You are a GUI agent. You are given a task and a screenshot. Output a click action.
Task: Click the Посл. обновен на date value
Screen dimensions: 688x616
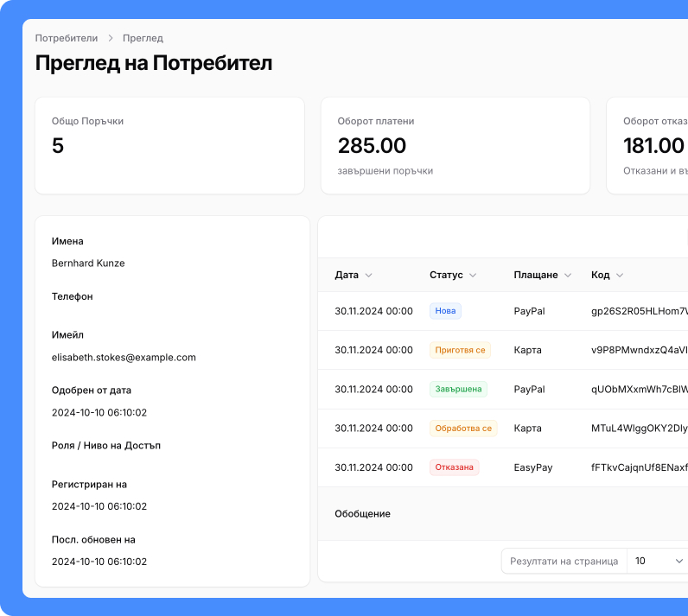point(99,562)
